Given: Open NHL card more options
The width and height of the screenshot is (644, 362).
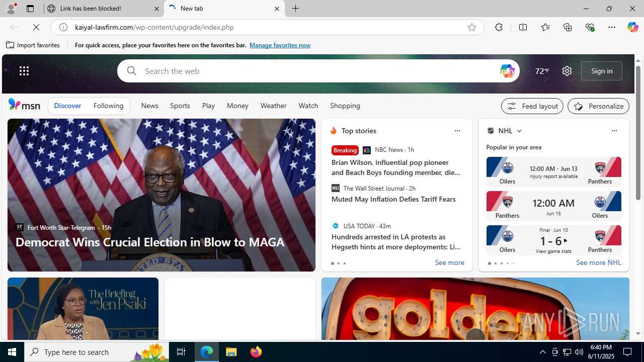Looking at the screenshot, I should pos(614,131).
